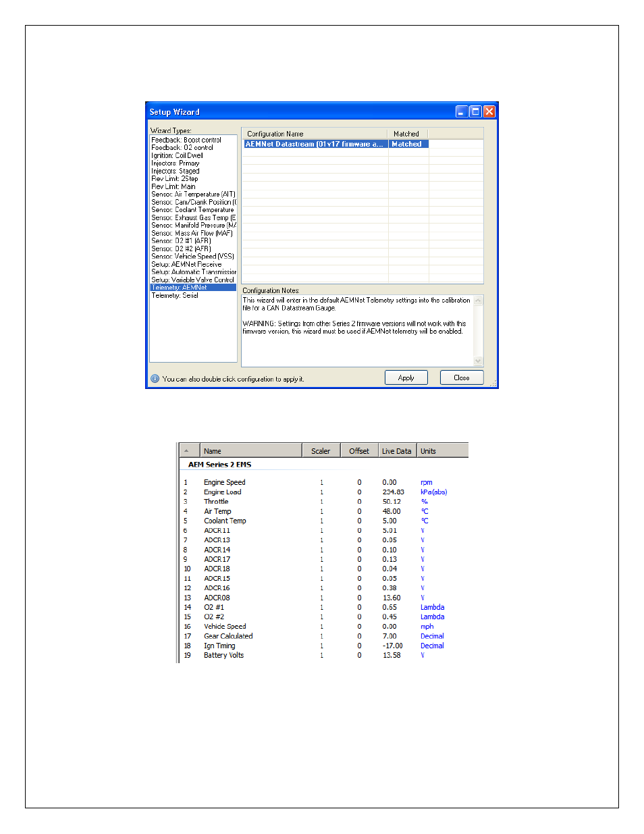
Task: Select 'Injectors: Staged' wizard type
Action: coord(176,171)
